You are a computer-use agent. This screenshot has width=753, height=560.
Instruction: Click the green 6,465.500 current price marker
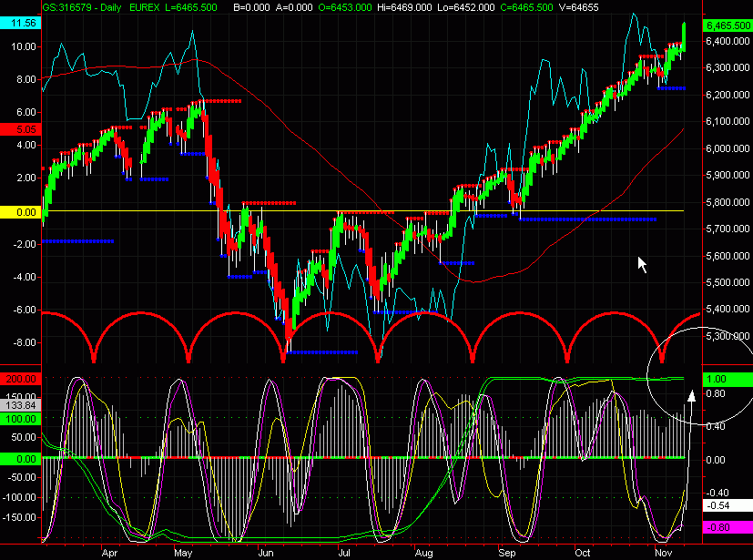[728, 25]
